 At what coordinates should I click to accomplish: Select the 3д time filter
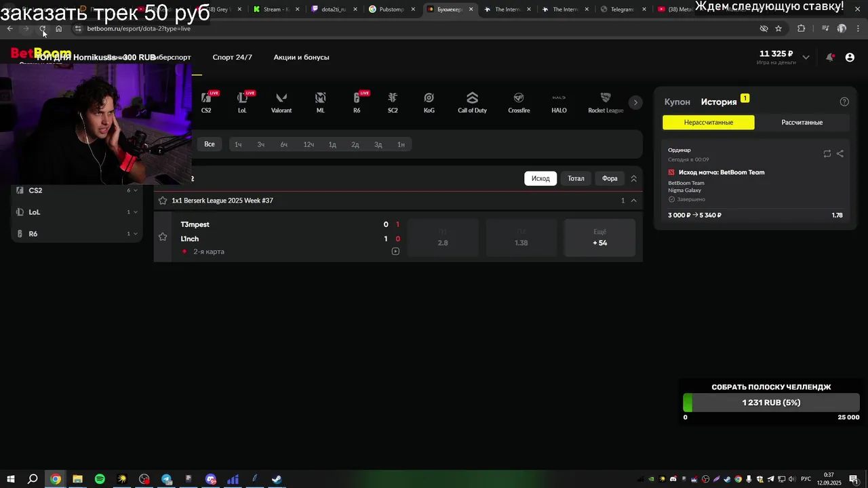(378, 144)
